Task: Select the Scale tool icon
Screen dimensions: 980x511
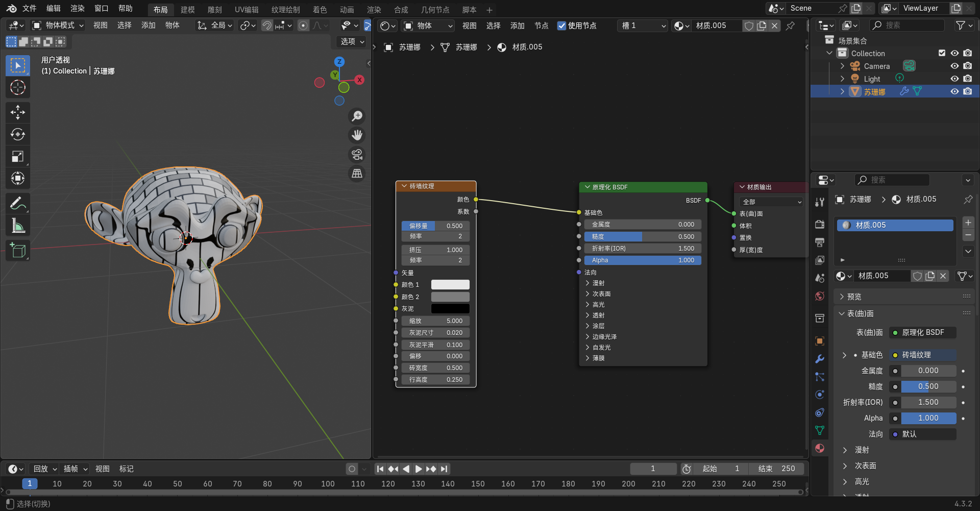Action: (x=18, y=156)
